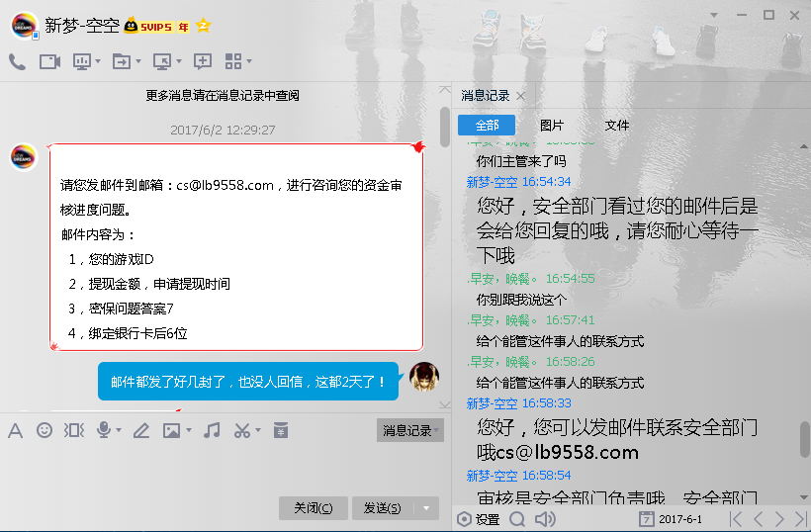Image resolution: width=811 pixels, height=532 pixels.
Task: Capture a screenshot with the scissors icon
Action: coord(242,430)
